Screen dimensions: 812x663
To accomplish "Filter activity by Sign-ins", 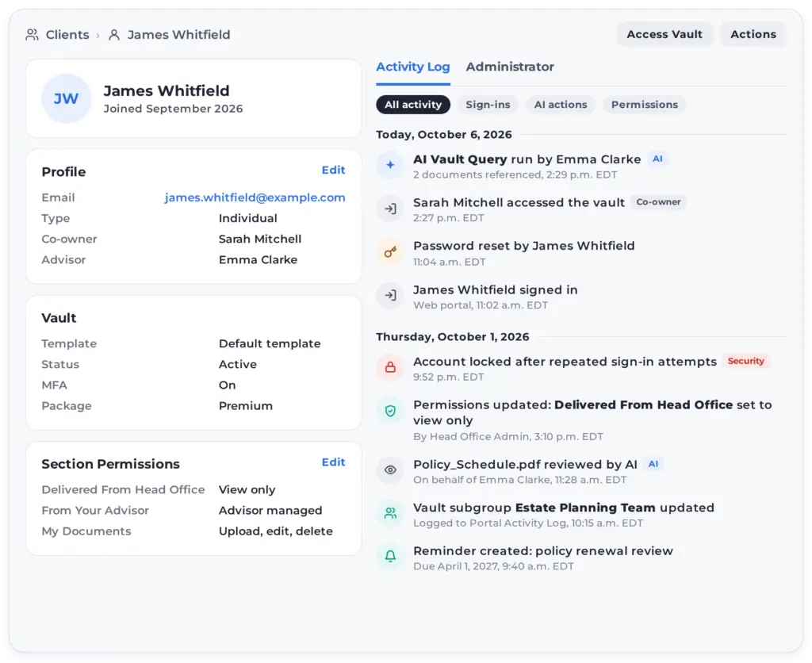I will tap(488, 105).
